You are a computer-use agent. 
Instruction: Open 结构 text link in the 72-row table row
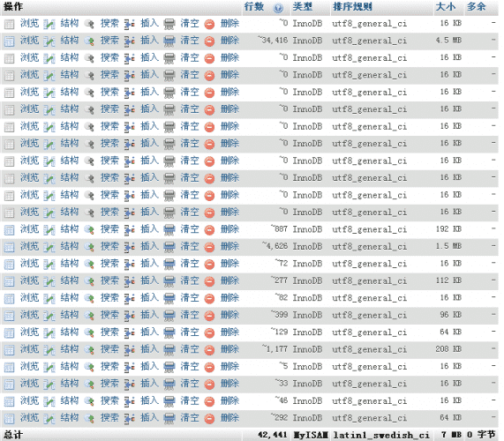[x=70, y=264]
